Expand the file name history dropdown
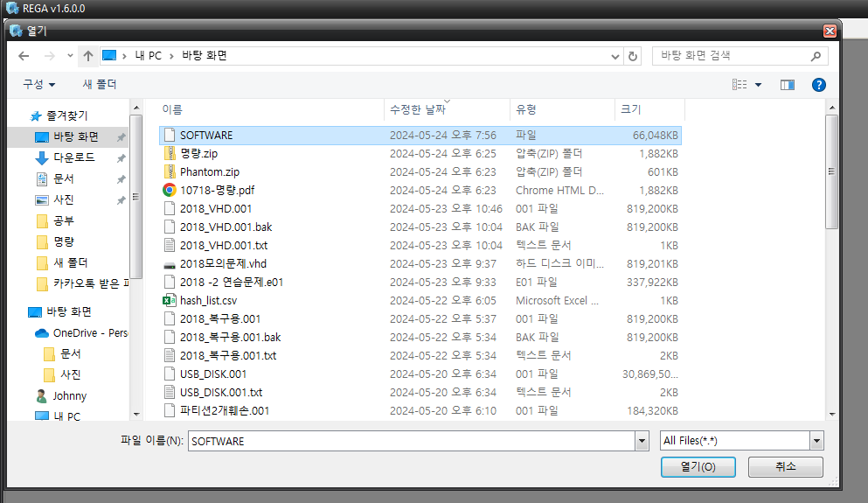Image resolution: width=868 pixels, height=503 pixels. 642,441
